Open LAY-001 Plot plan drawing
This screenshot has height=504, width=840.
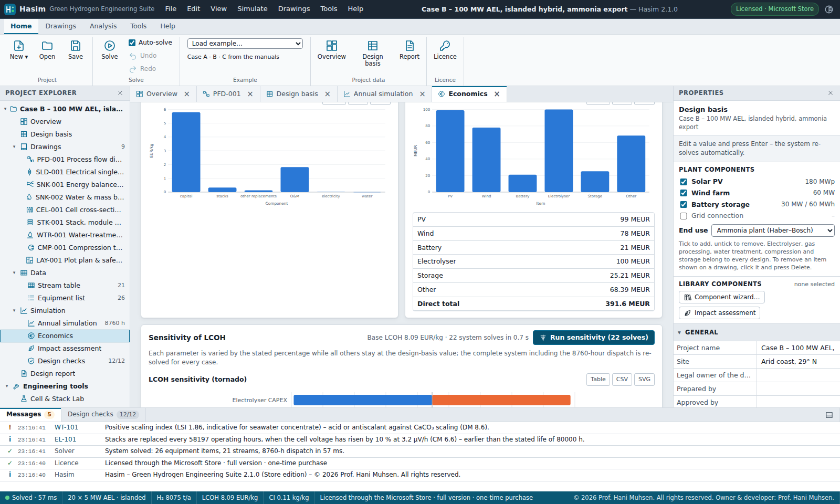coord(65,260)
